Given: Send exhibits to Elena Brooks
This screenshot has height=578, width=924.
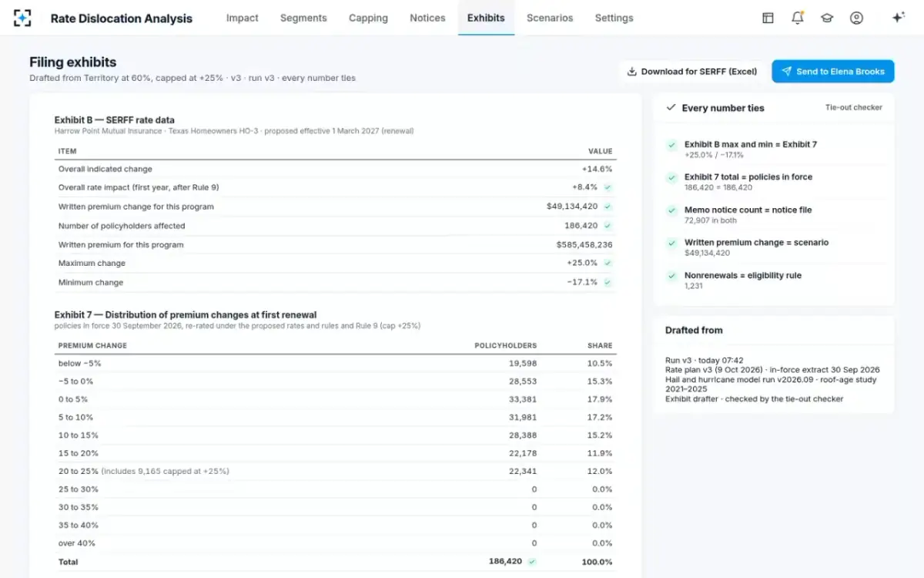Looking at the screenshot, I should tap(833, 72).
